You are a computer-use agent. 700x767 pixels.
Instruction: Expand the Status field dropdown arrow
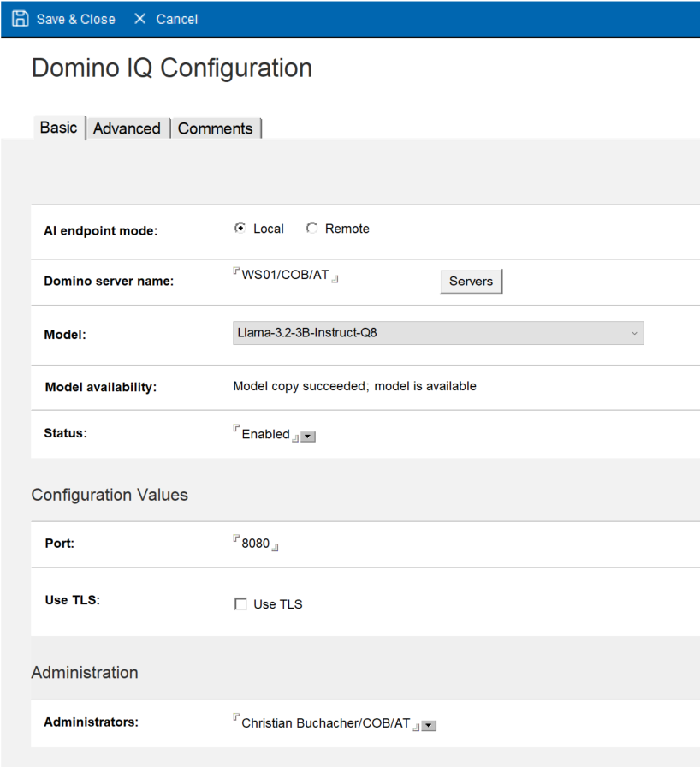(309, 437)
